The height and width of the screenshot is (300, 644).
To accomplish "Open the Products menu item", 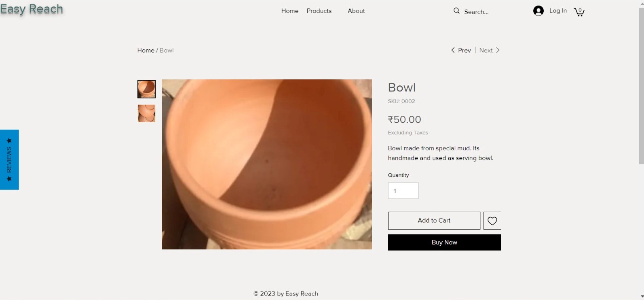I will pos(319,11).
